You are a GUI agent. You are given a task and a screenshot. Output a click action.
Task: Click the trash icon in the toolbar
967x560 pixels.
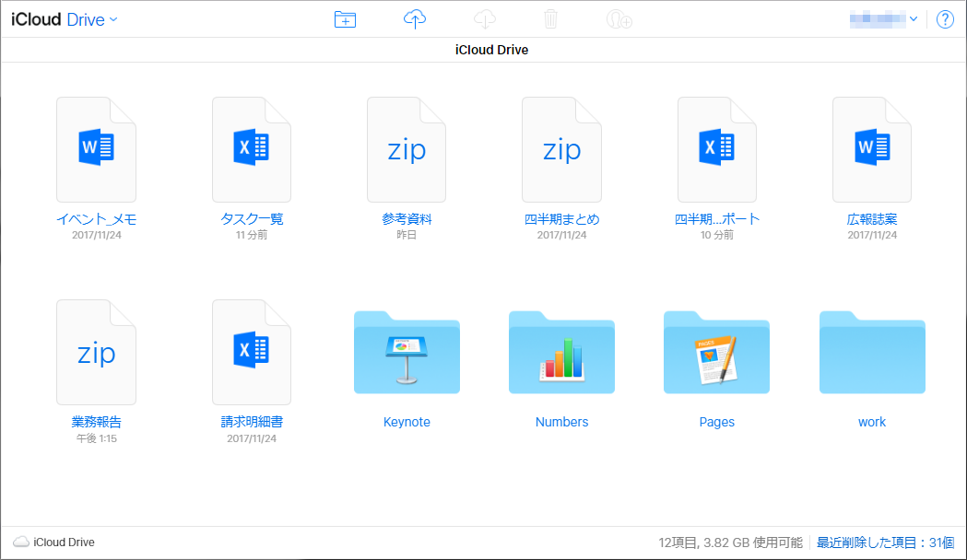550,18
